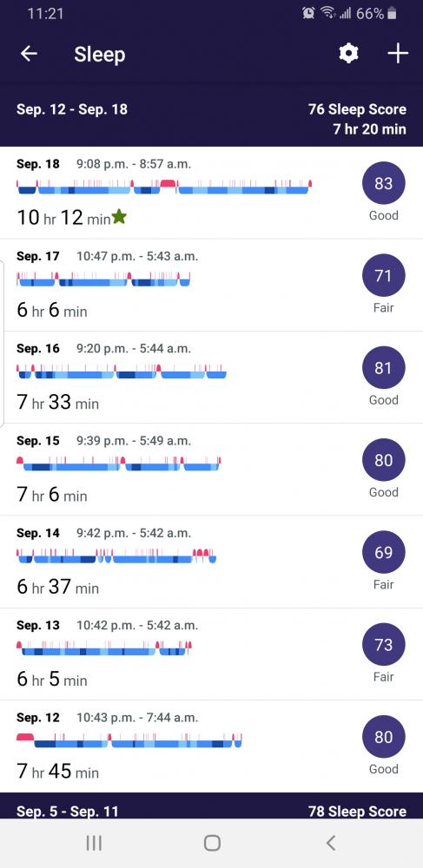Tap the 7 hr 20 min weekly average
The height and width of the screenshot is (868, 423).
[x=369, y=129]
